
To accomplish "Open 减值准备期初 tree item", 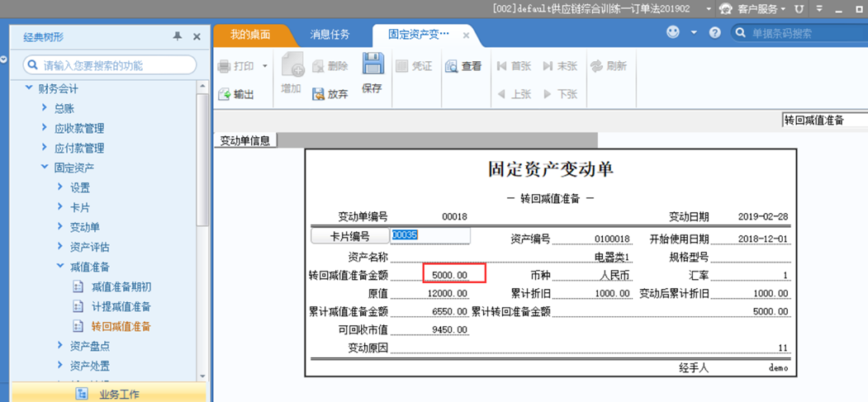I will click(121, 286).
